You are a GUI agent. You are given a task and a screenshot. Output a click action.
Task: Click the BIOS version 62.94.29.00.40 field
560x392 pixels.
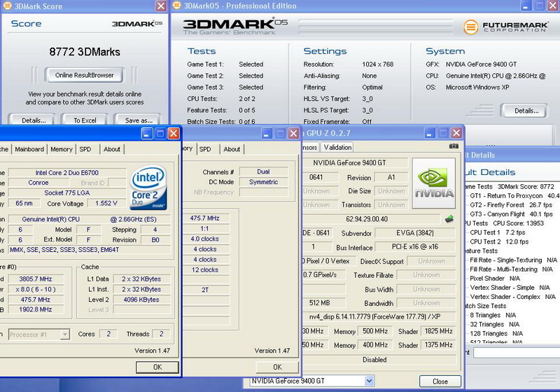pyautogui.click(x=372, y=219)
